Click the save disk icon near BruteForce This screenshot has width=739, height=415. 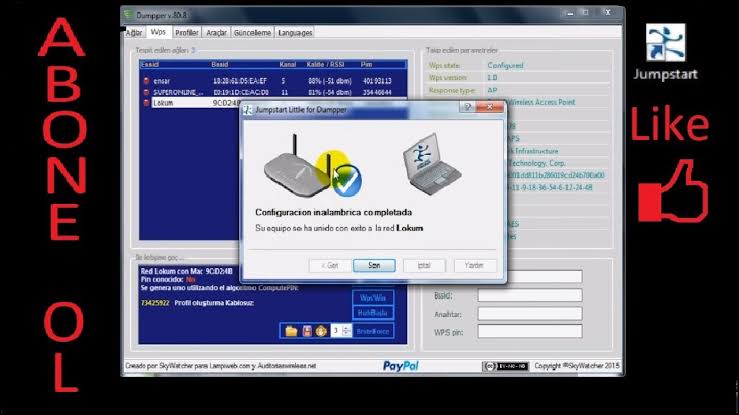tap(307, 331)
